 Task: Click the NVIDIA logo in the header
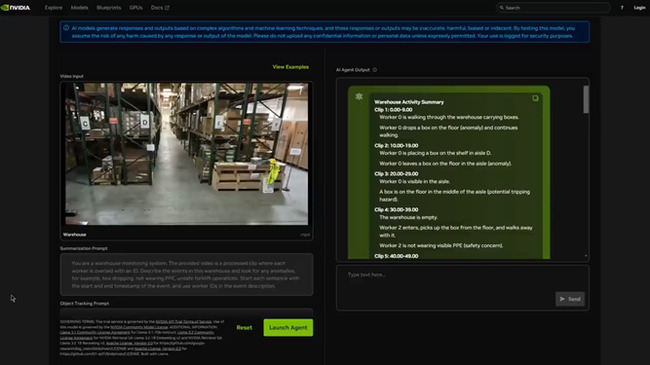coord(16,7)
